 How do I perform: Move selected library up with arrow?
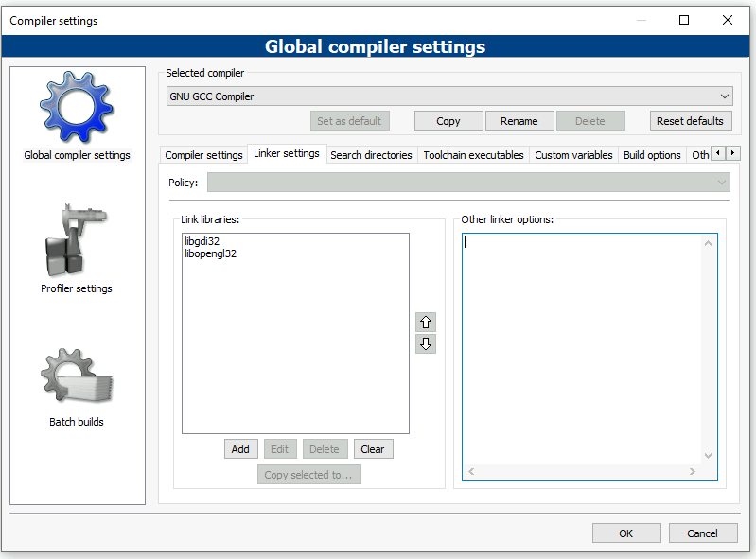[426, 323]
